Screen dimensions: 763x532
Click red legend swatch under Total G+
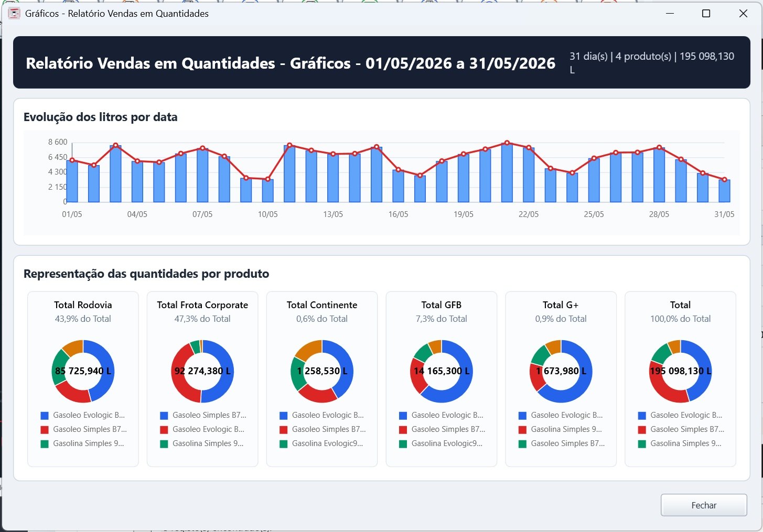coord(523,430)
